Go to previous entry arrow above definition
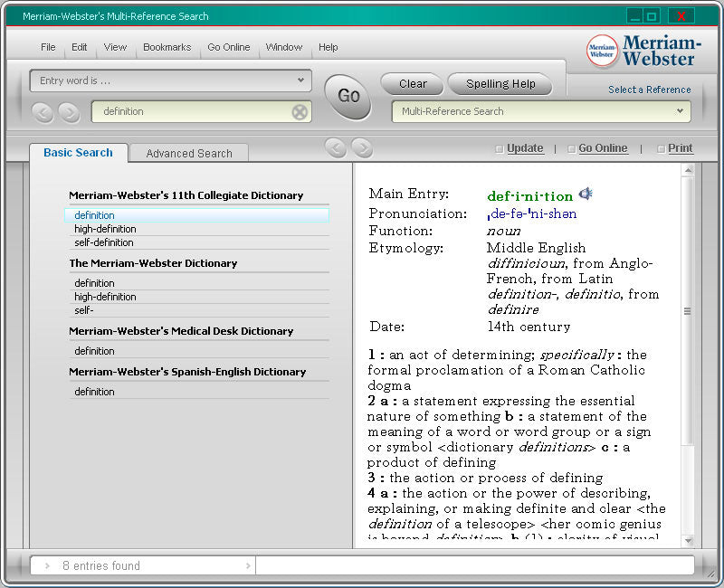This screenshot has height=588, width=724. [337, 148]
